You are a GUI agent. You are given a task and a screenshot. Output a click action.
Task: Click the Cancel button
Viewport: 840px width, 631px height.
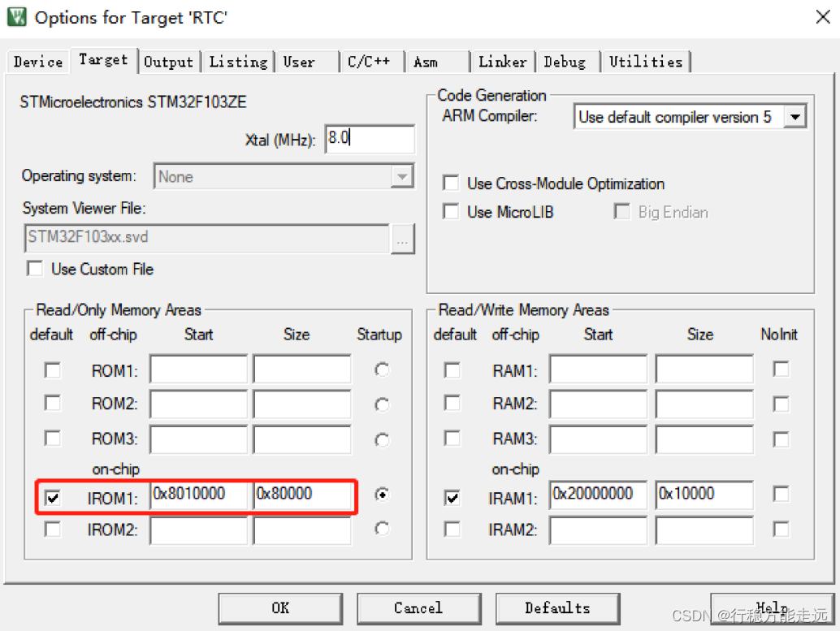[x=418, y=608]
